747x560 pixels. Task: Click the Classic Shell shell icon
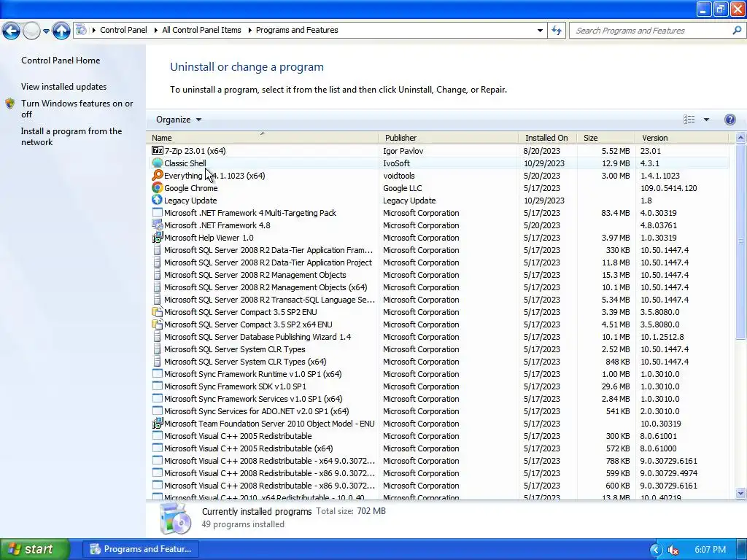(x=158, y=163)
